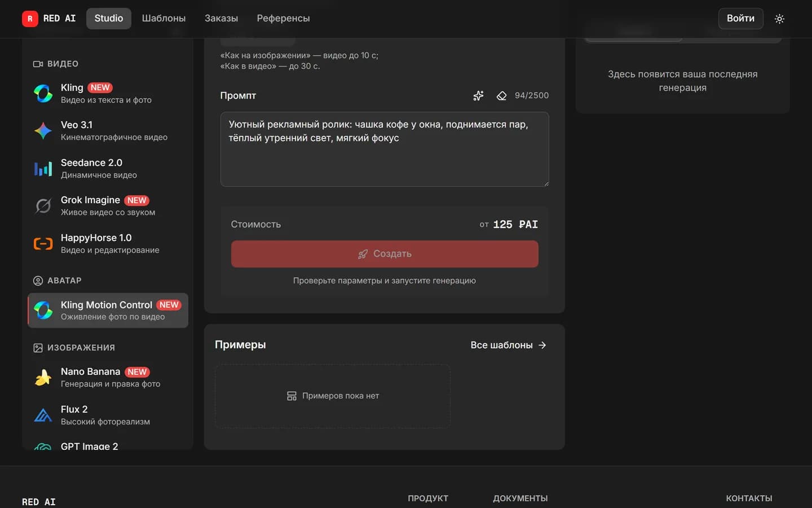Click the Grok Imagine logo icon
This screenshot has width=812, height=508.
coord(43,206)
